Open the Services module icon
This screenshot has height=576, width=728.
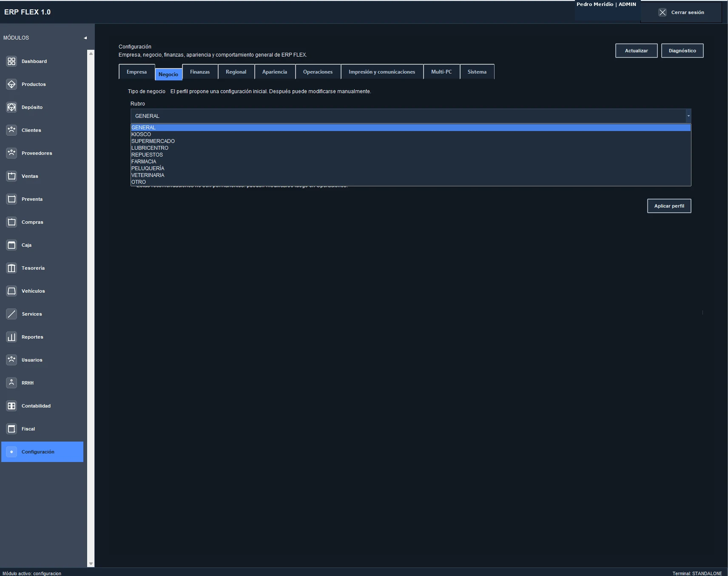tap(11, 314)
